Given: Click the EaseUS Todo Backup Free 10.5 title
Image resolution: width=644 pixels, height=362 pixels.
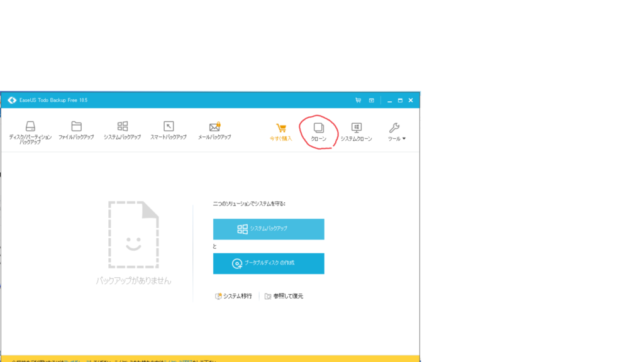Looking at the screenshot, I should pyautogui.click(x=53, y=100).
